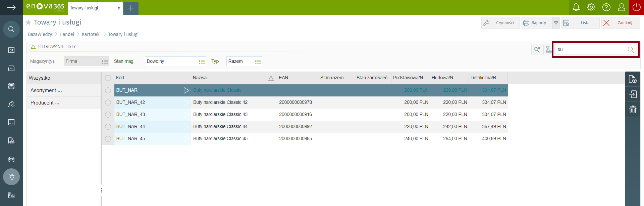Select the BUT_NAR_42 row radio button
The height and width of the screenshot is (206, 644).
108,102
